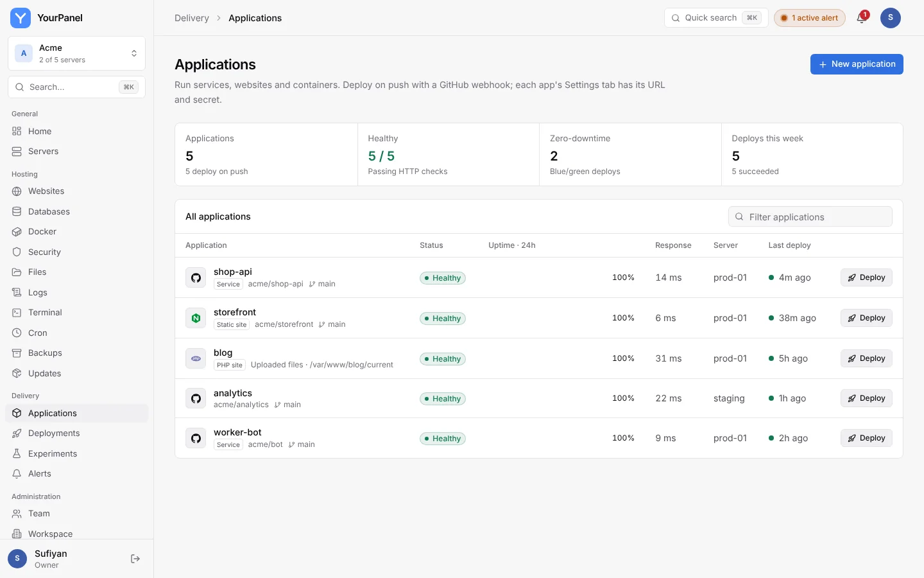Image resolution: width=924 pixels, height=578 pixels.
Task: Open the worker-bot application
Action: coord(237,432)
